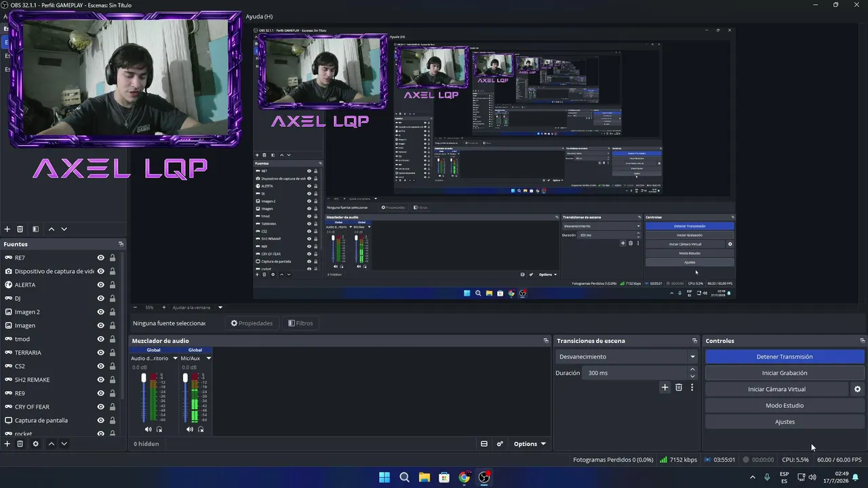Image resolution: width=868 pixels, height=488 pixels.
Task: Pop out the Mezclador de audio dock
Action: [546, 341]
